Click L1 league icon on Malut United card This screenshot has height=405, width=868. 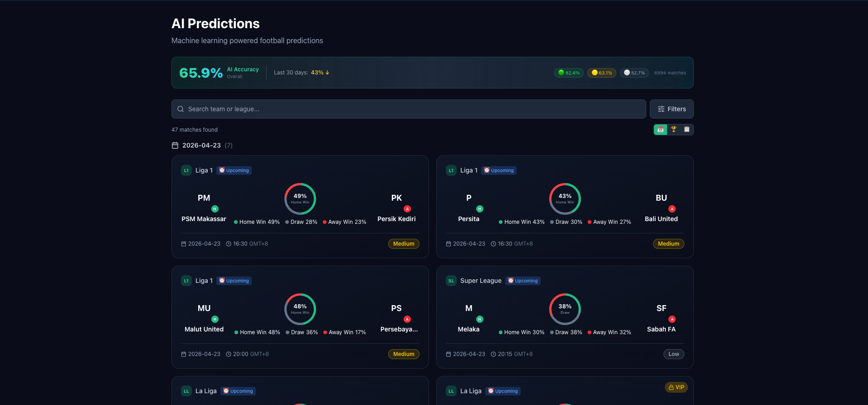point(186,281)
